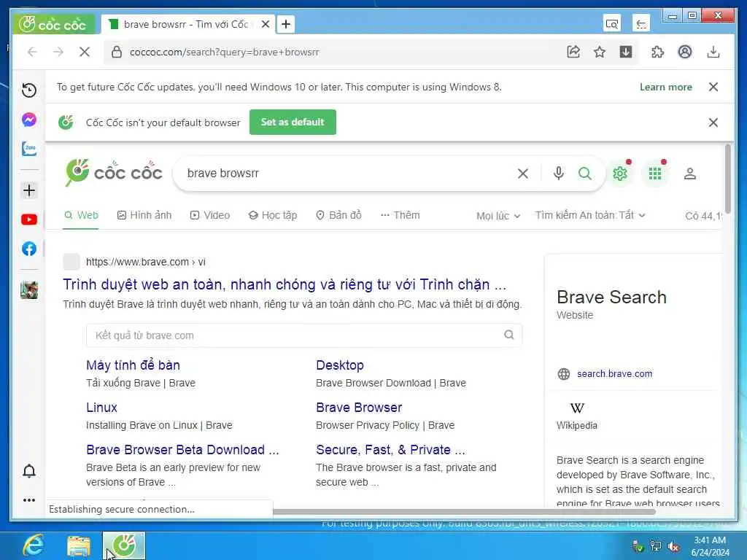
Task: Open the tab search button
Action: tap(612, 23)
